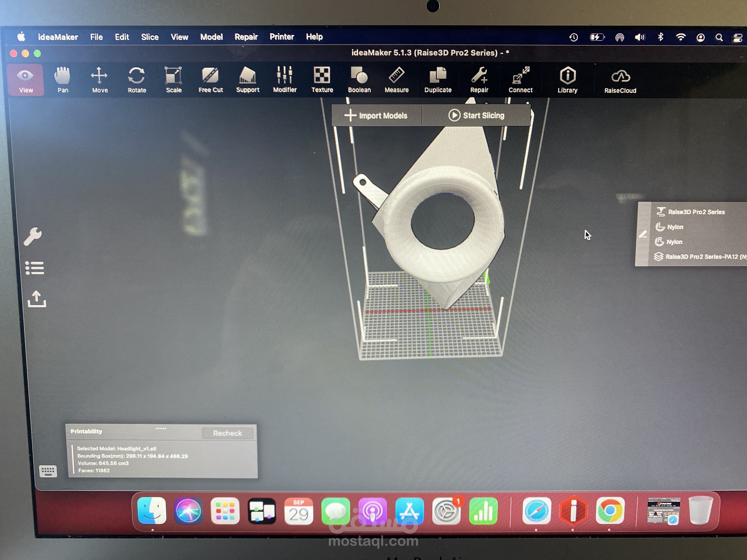Open Control Center in menu bar

(x=738, y=38)
